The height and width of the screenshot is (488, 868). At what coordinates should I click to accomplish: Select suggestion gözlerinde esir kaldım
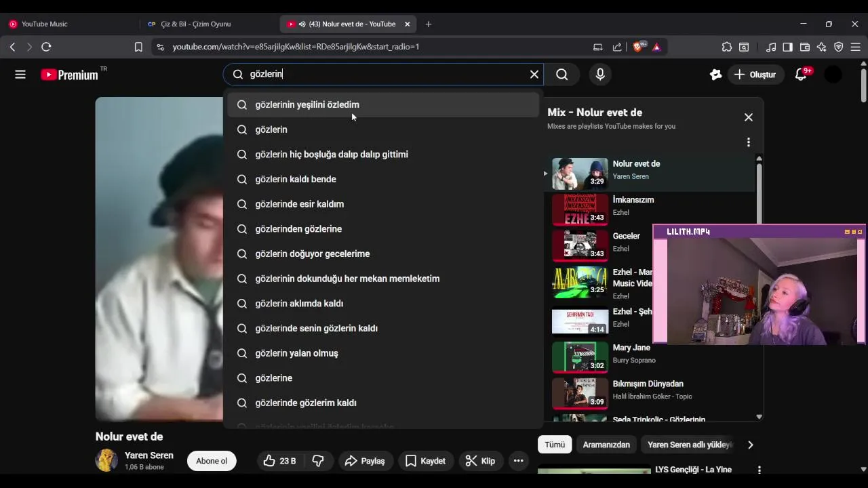point(383,204)
